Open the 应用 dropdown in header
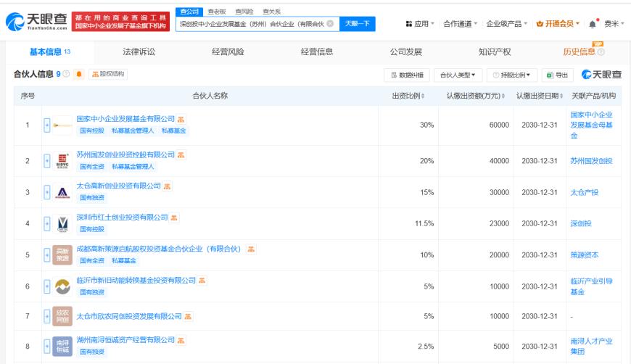The image size is (631, 364). coord(420,24)
